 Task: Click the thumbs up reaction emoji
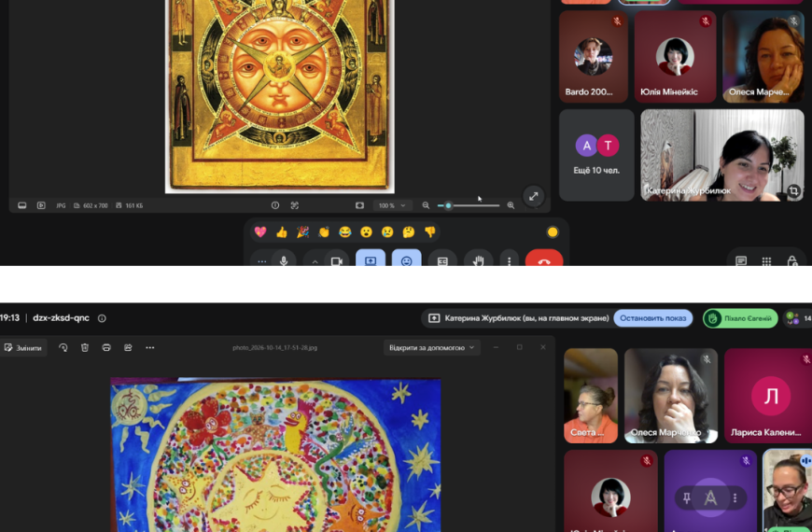pyautogui.click(x=282, y=232)
